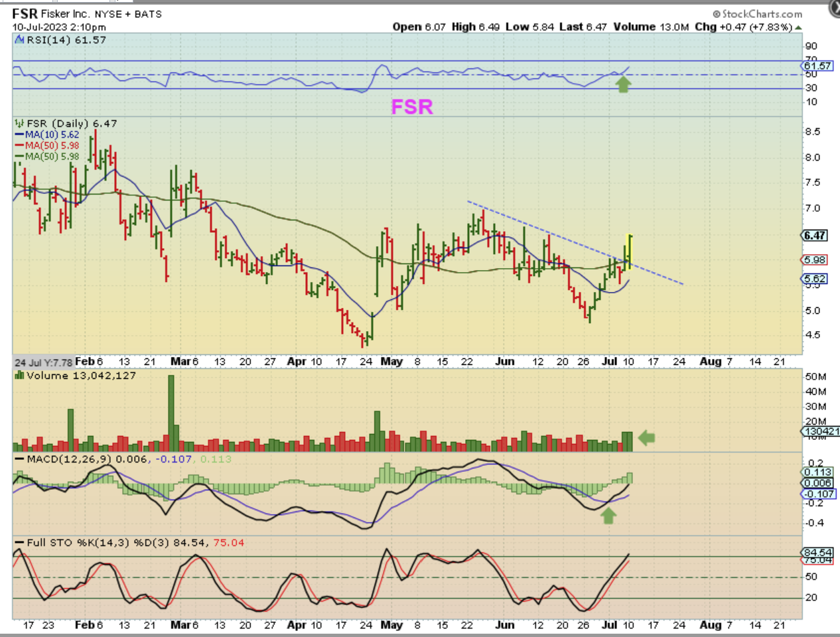Click the green 'MA(50) 5.98' legend entry
Image resolution: width=840 pixels, height=637 pixels.
tap(52, 157)
